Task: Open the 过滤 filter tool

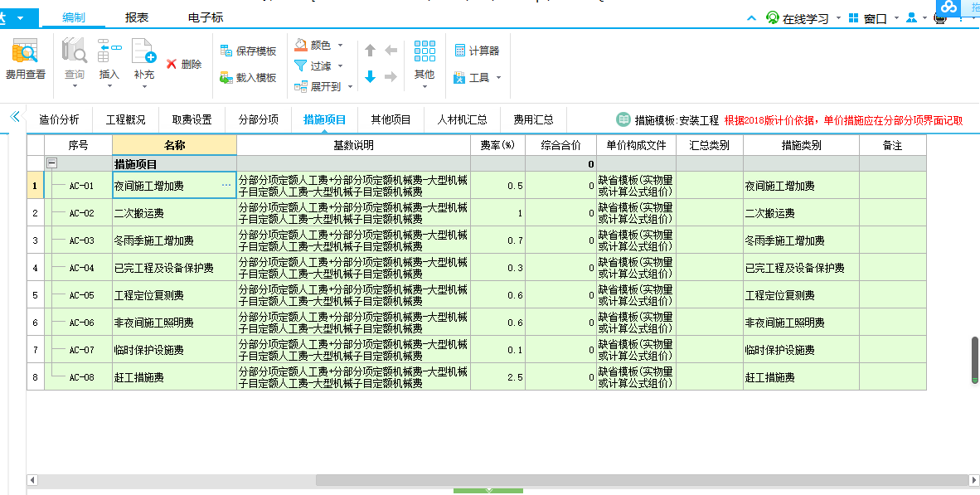Action: click(313, 66)
